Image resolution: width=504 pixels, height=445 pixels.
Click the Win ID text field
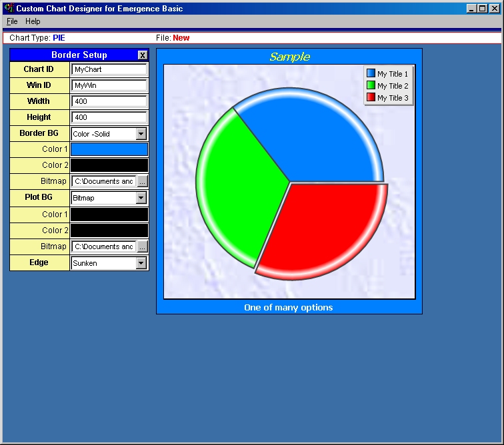(109, 85)
